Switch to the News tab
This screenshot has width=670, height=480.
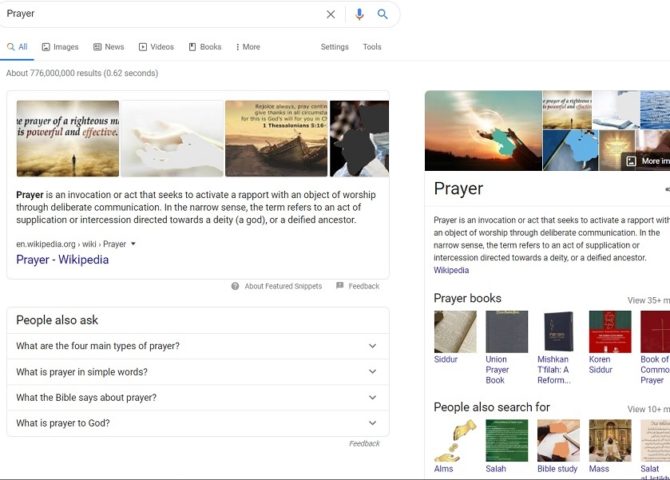pyautogui.click(x=108, y=47)
